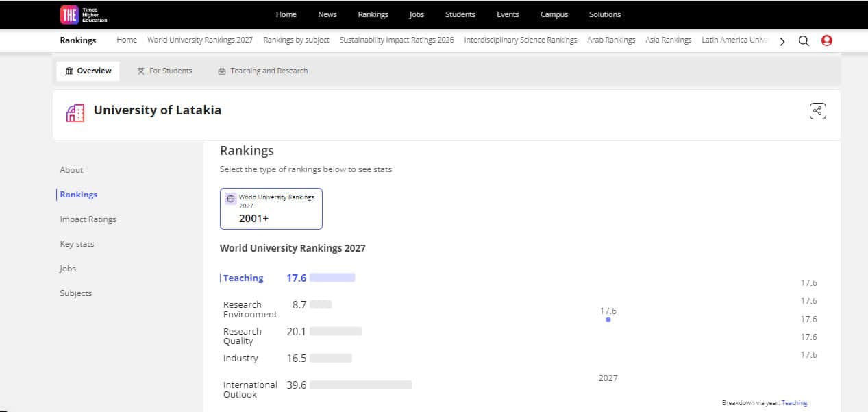Open the Solutions menu item
The image size is (868, 412).
coord(605,14)
